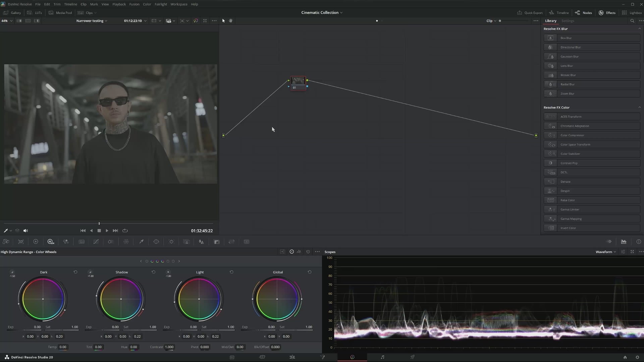Open the Curves palette icon
The image size is (644, 362).
pos(96,242)
